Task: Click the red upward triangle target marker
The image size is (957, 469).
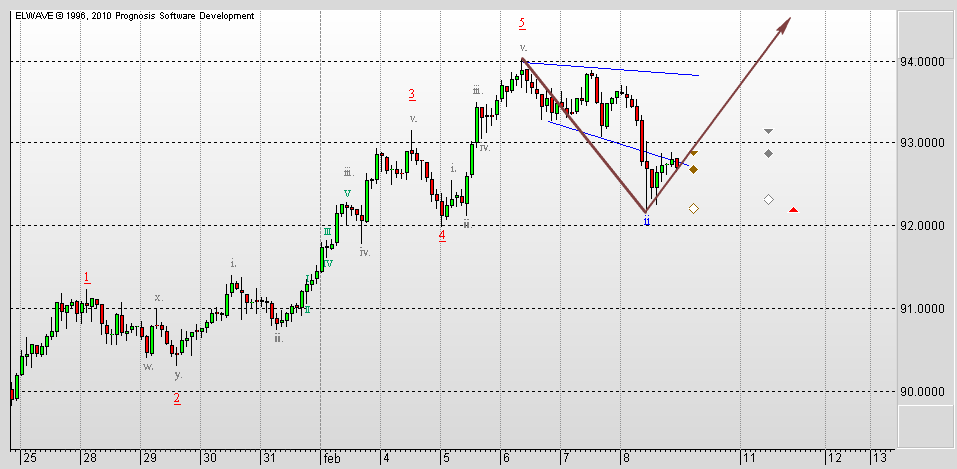Action: tap(793, 209)
